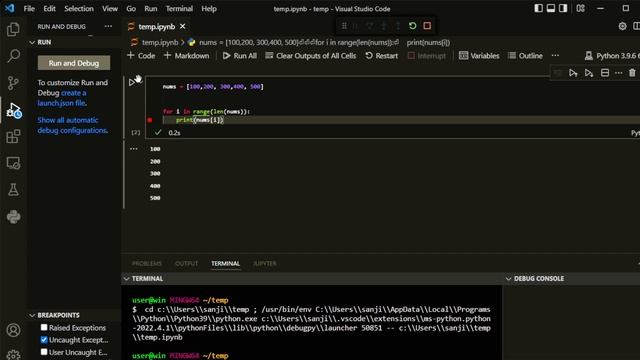Screen dimensions: 640x360
Task: Open the Variables view
Action: (479, 56)
